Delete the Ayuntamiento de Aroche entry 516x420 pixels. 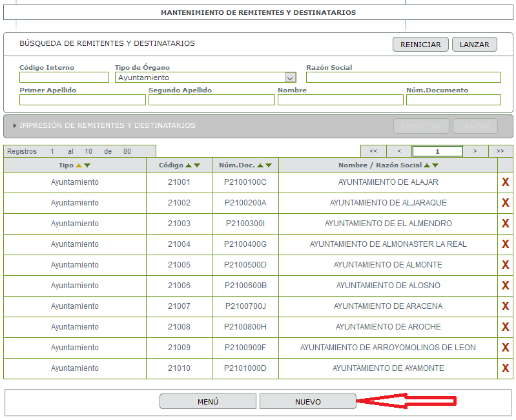tap(505, 326)
